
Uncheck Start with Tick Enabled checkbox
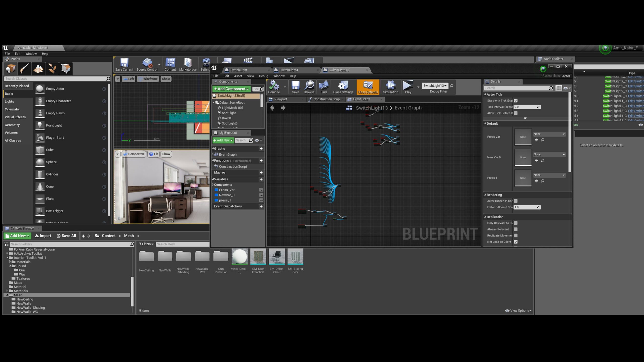click(x=516, y=101)
